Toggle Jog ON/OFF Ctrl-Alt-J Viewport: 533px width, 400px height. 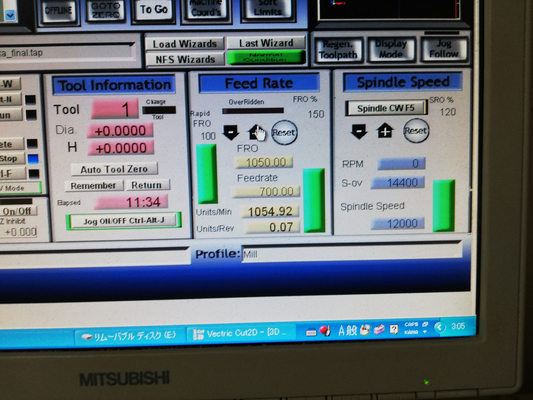coord(124,221)
